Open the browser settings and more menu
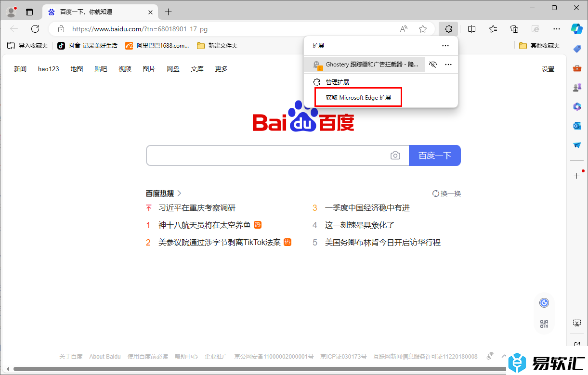The width and height of the screenshot is (588, 375). (x=557, y=29)
